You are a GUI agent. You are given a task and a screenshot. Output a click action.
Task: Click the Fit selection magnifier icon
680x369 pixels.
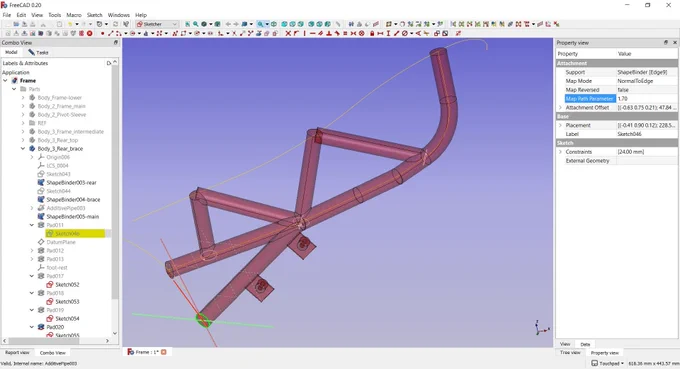point(196,24)
